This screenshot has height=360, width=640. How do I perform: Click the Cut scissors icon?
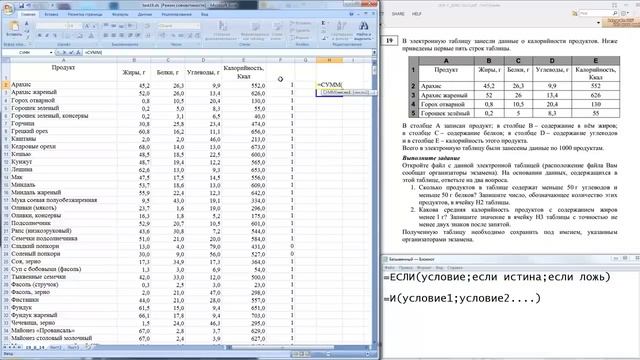click(27, 23)
